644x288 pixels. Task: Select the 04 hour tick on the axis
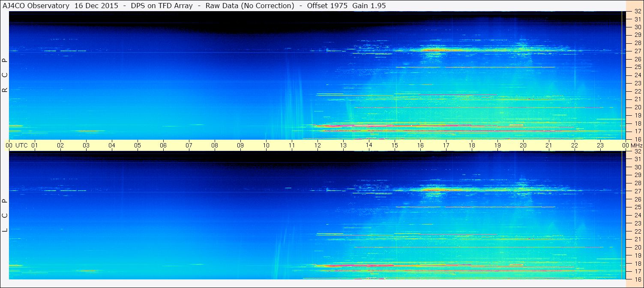coord(112,145)
